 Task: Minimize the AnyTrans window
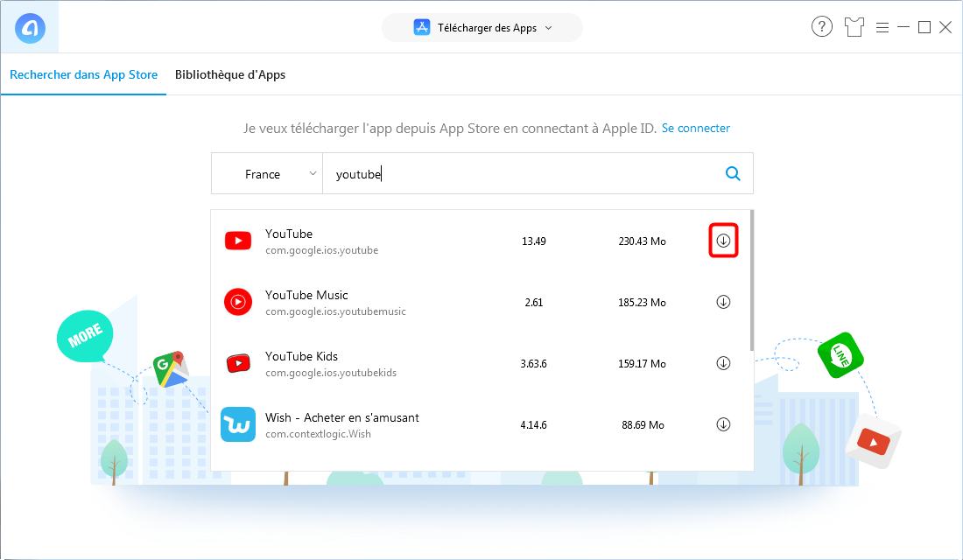(903, 27)
